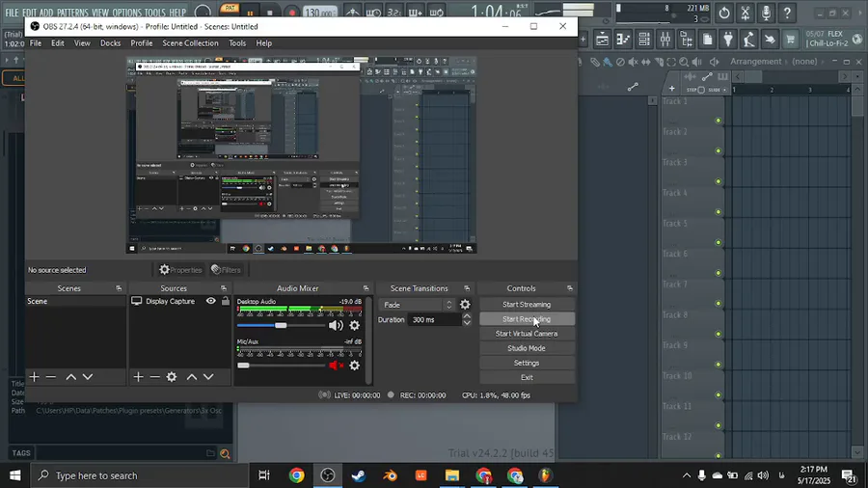Remove source with the Sources minus icon
The image size is (868, 488).
point(155,377)
